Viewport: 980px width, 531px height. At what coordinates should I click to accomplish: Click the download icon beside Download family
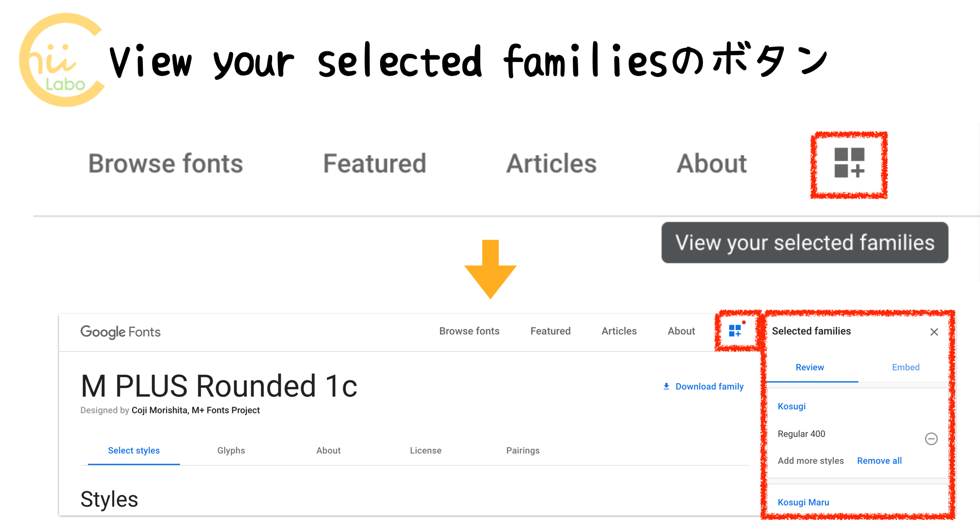coord(667,386)
